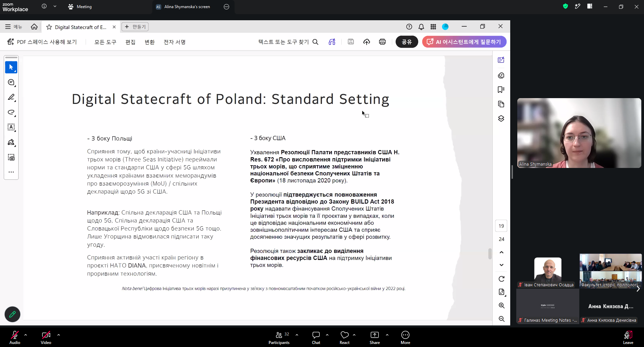Expand share options arrow
Image resolution: width=644 pixels, height=347 pixels.
(x=387, y=335)
